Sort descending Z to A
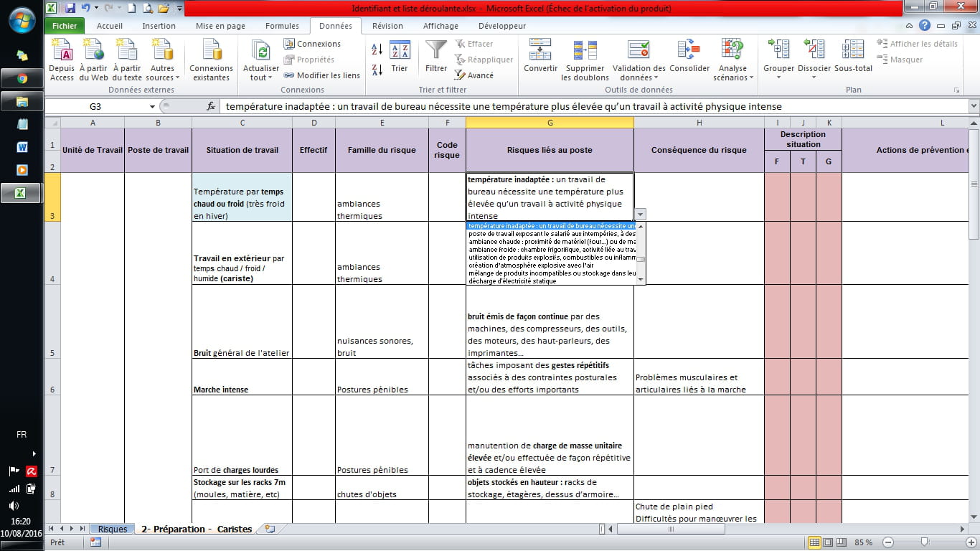The image size is (980, 551). (x=377, y=70)
